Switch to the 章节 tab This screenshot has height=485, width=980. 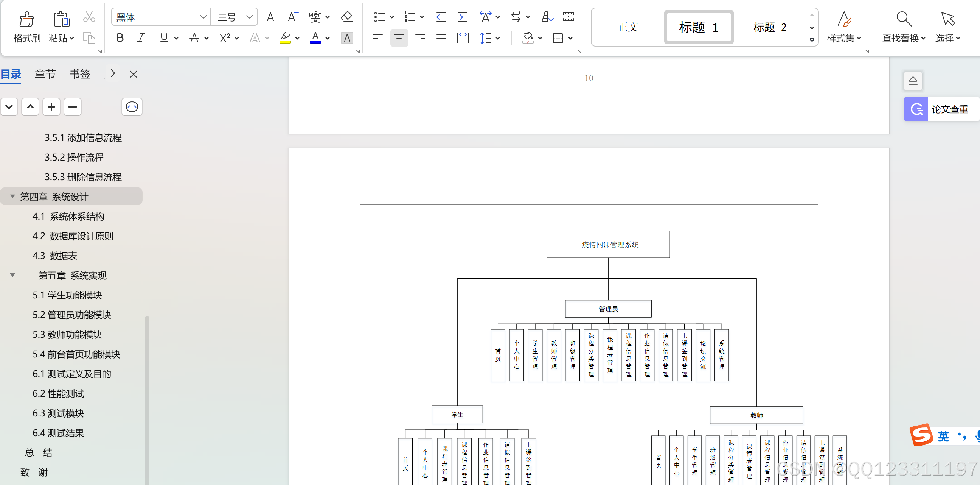[45, 74]
